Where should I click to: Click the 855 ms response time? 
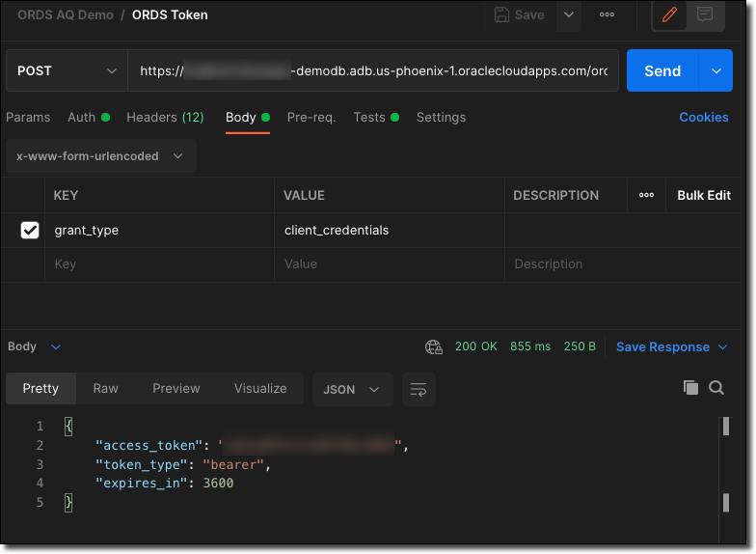(530, 346)
